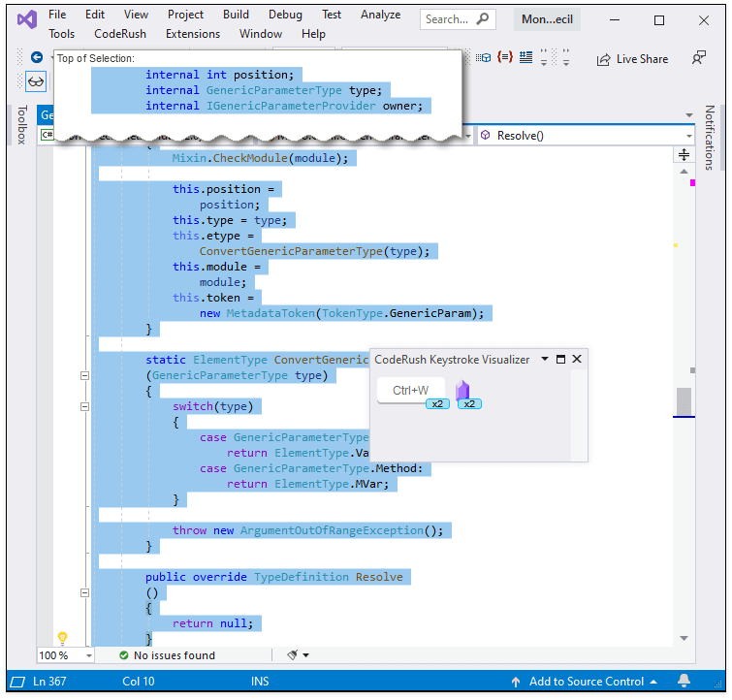Close the CodeRush Keystroke Visualizer panel
Screen dimensions: 732x700
point(577,358)
